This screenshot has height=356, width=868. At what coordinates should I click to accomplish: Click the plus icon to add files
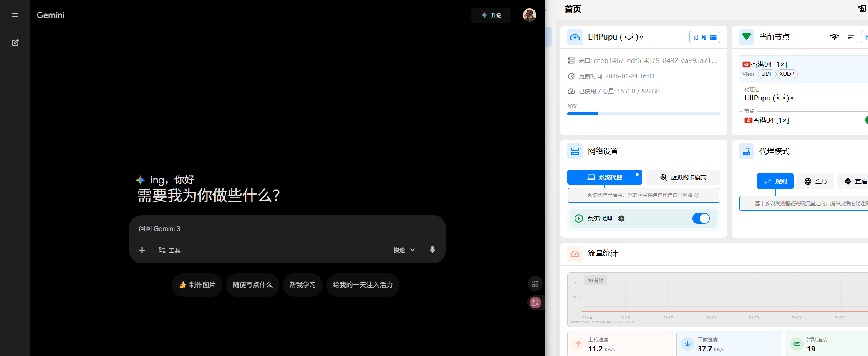[142, 250]
